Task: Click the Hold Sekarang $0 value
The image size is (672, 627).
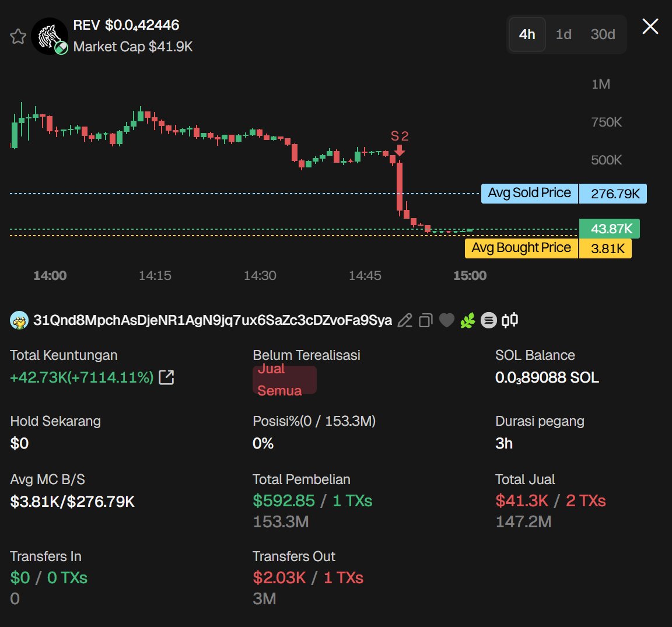Action: pos(19,443)
